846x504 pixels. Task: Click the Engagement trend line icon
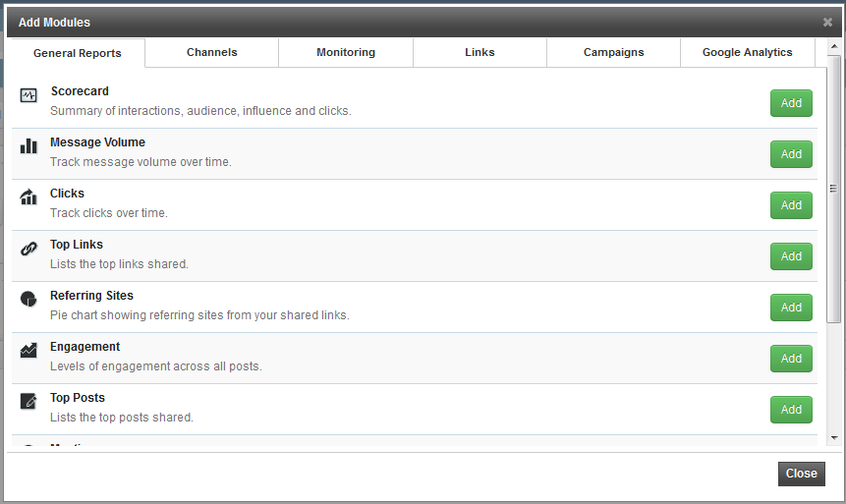28,350
